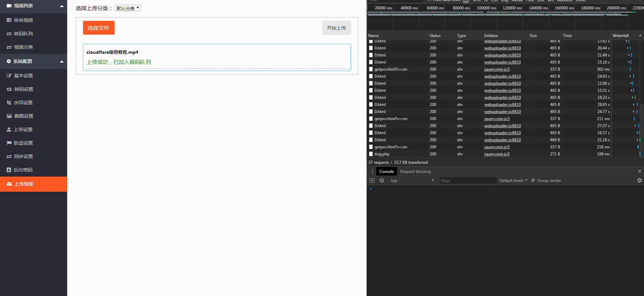
Task: Sort by the Time column header
Action: click(x=586, y=35)
